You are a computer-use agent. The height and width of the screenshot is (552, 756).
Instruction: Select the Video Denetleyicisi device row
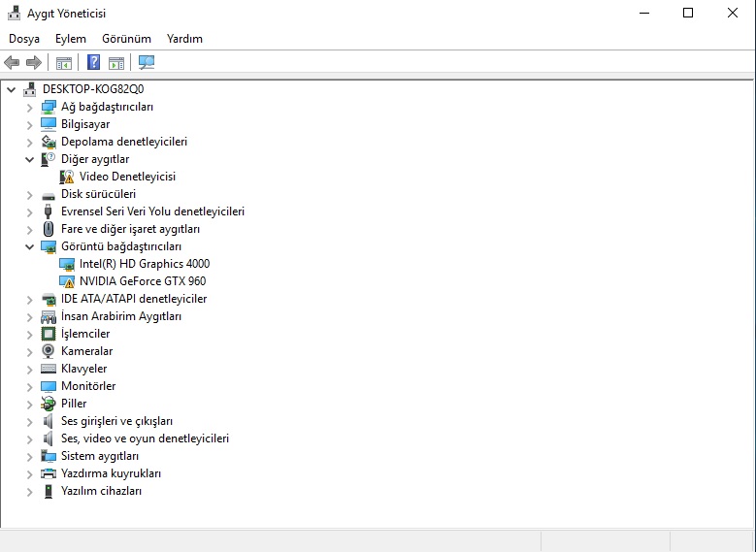coord(127,177)
